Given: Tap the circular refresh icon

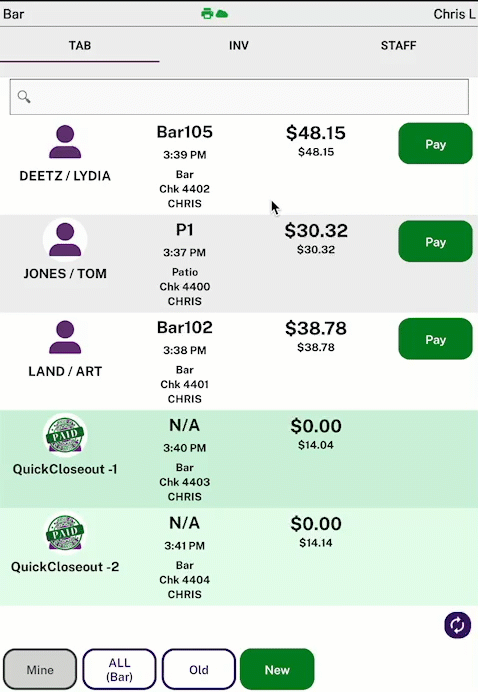Looking at the screenshot, I should coord(457,625).
